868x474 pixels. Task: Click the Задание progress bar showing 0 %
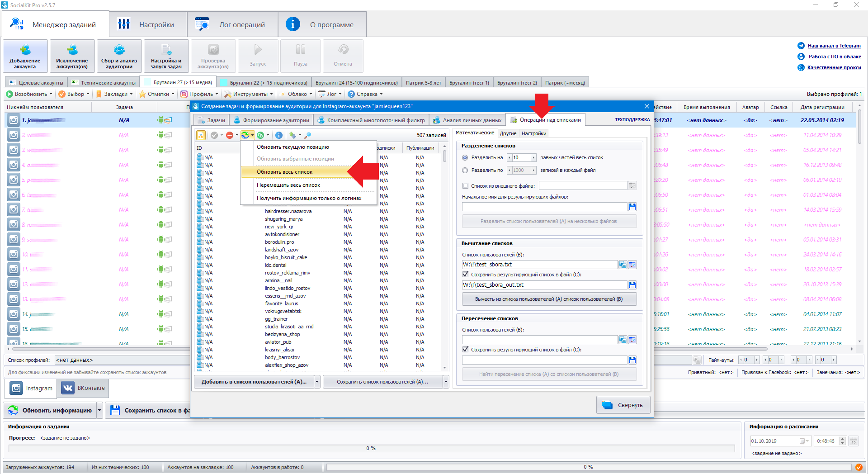[371, 448]
